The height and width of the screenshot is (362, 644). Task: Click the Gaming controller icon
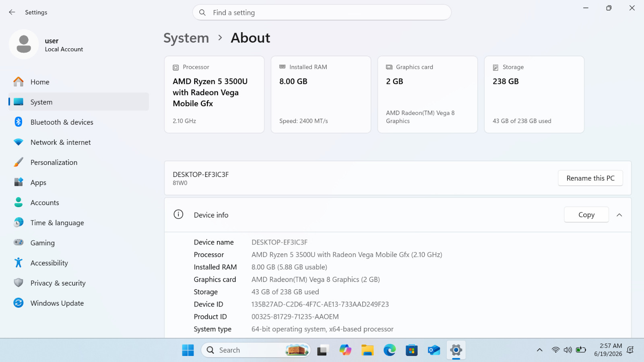[19, 242]
